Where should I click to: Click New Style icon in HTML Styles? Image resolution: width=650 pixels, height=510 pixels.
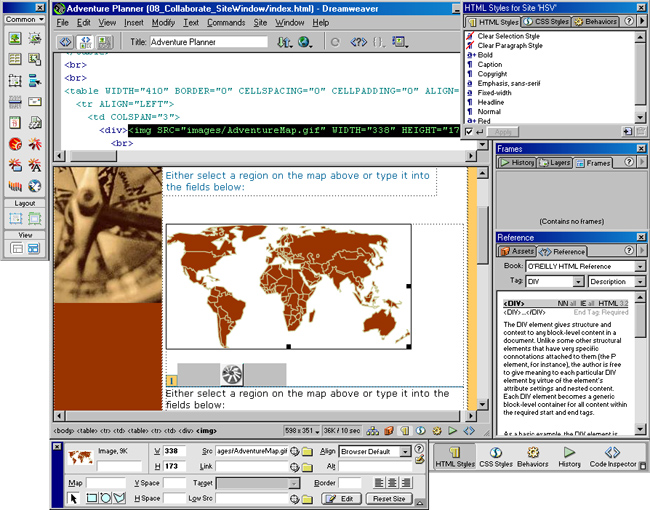click(626, 131)
